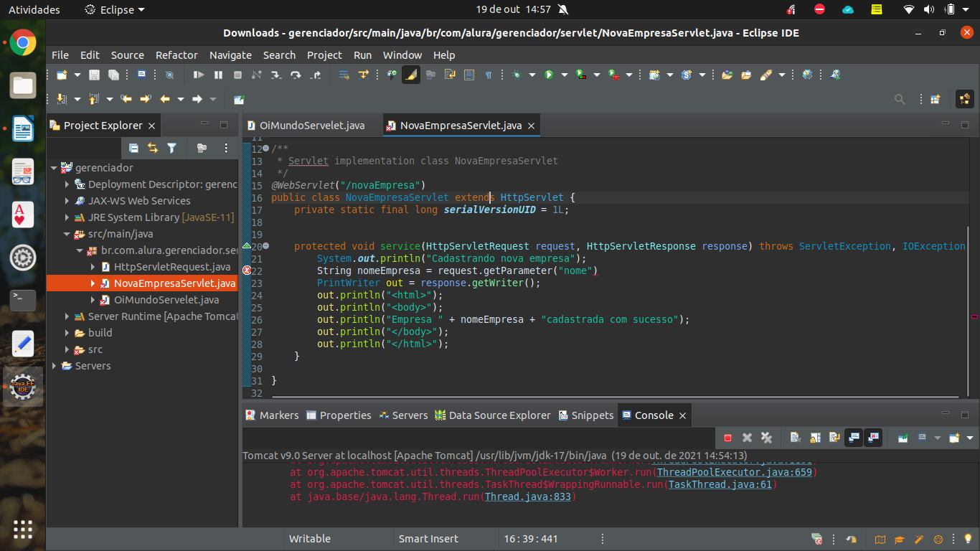Viewport: 980px width, 551px height.
Task: Click the Open Perspective icon
Action: coord(935,99)
